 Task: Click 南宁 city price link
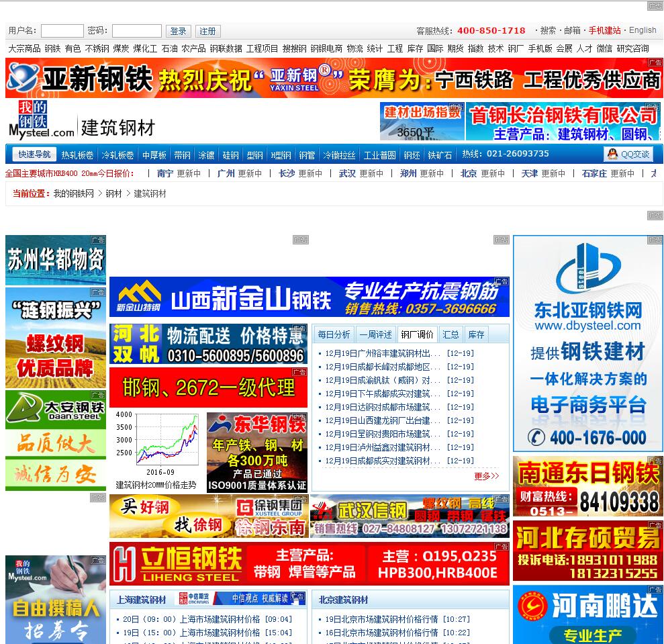click(x=164, y=174)
